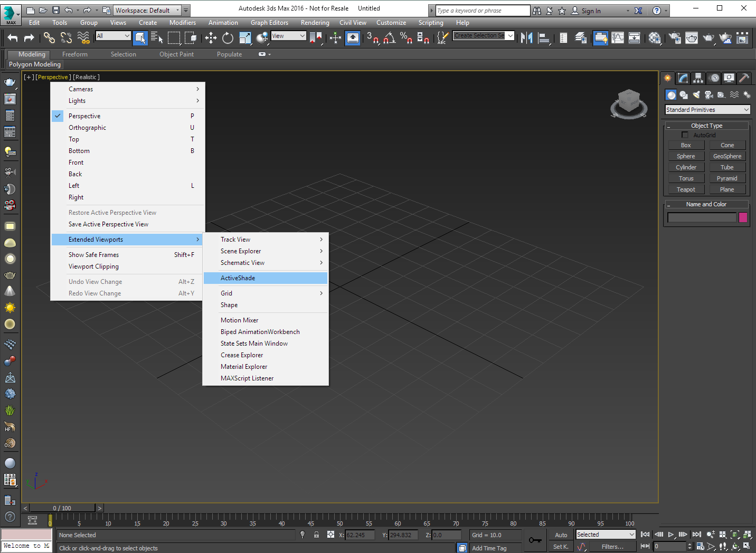Expand the Cameras submenu
The height and width of the screenshot is (553, 756).
(x=128, y=89)
